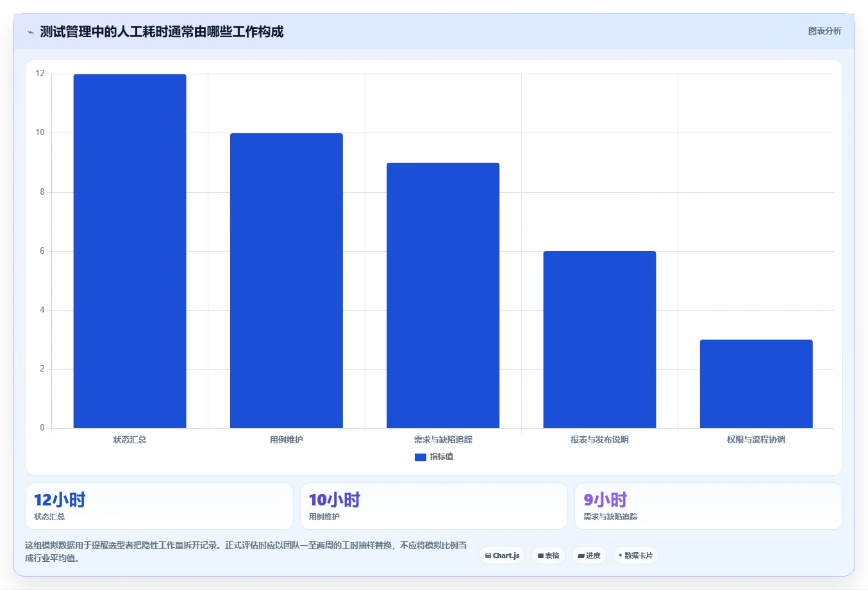868x590 pixels.
Task: Click the y-axis value 8
Action: [42, 192]
